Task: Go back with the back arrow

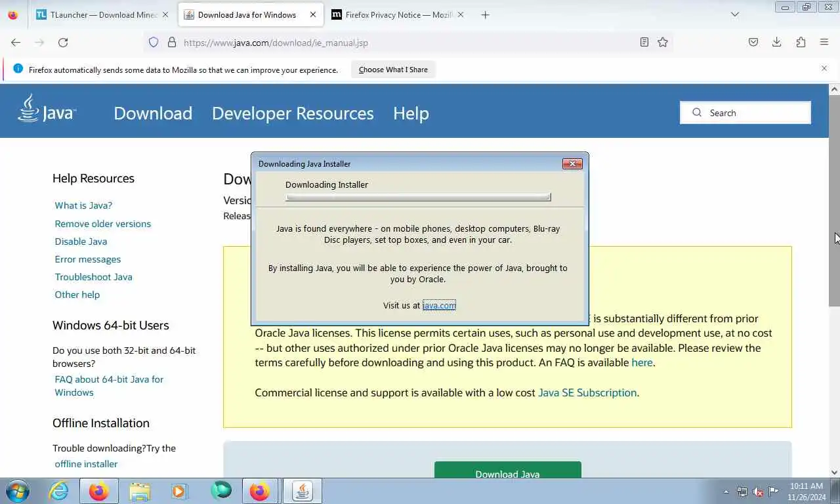Action: coord(16,42)
